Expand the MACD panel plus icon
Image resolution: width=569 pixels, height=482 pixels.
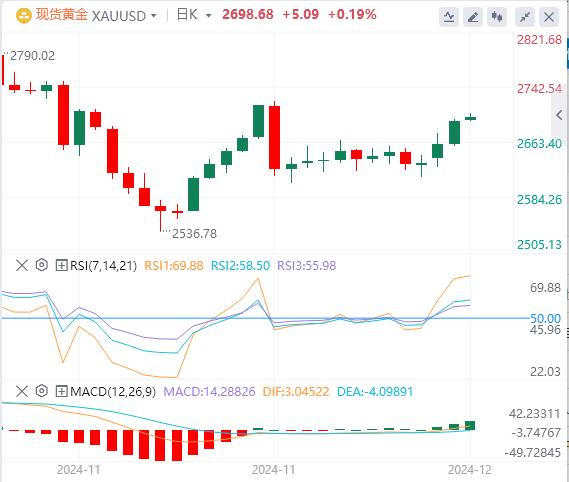61,392
